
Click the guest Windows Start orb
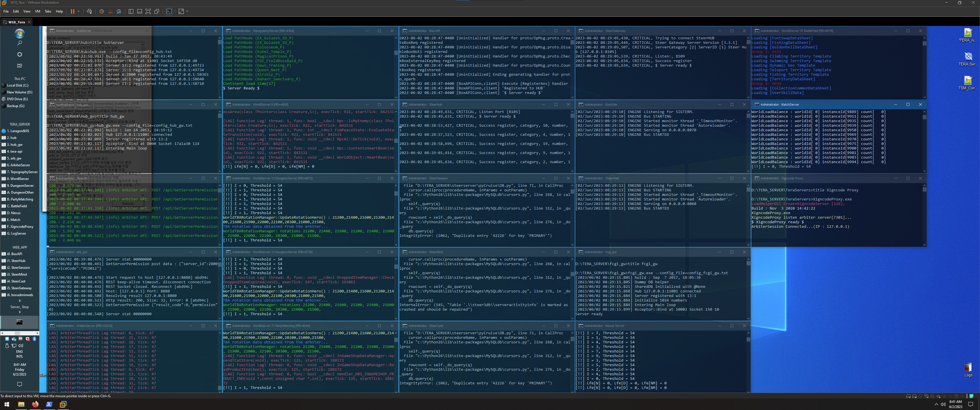(x=19, y=33)
